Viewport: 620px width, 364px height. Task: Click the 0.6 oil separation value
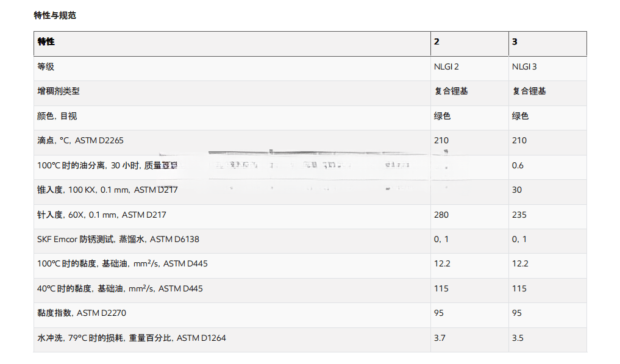click(518, 165)
